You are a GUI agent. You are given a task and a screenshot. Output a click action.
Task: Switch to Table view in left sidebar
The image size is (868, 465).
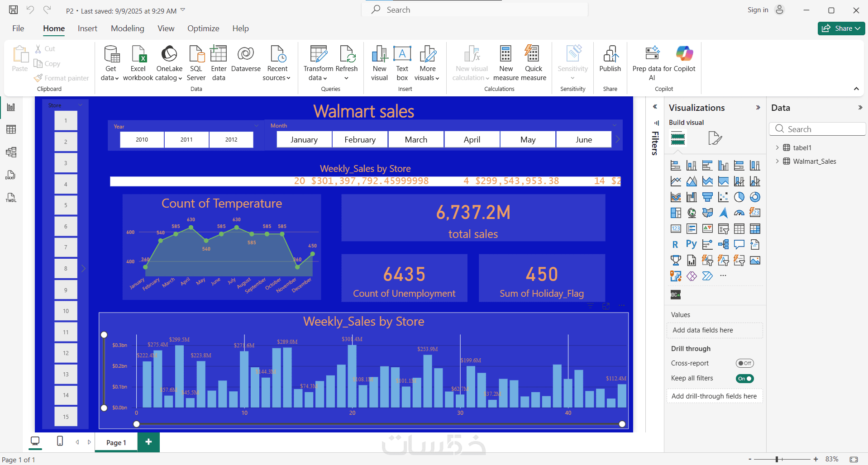11,129
